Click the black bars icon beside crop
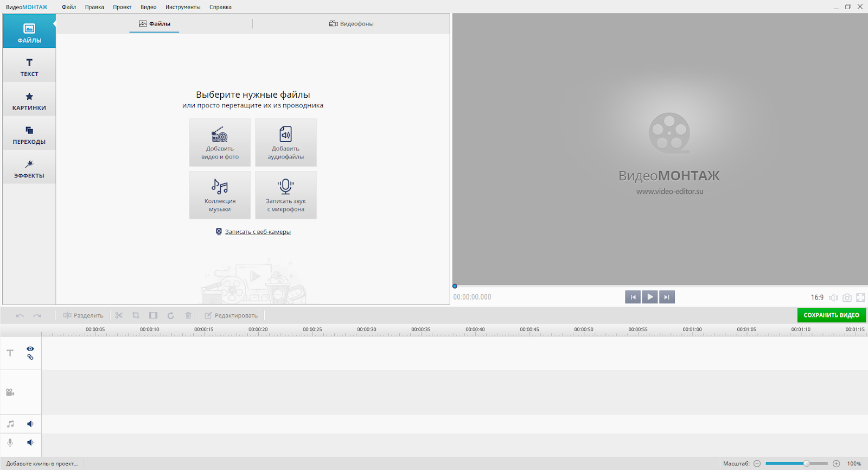This screenshot has height=470, width=868. pos(154,315)
